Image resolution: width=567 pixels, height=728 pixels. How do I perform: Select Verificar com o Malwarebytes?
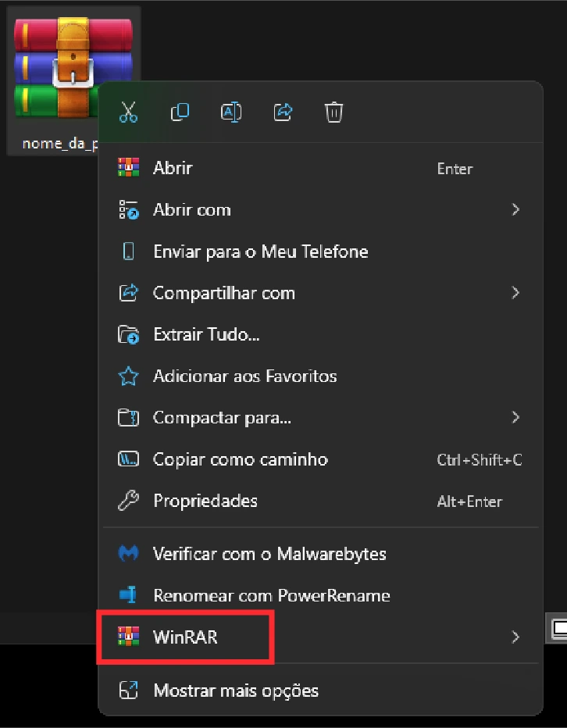coord(269,554)
